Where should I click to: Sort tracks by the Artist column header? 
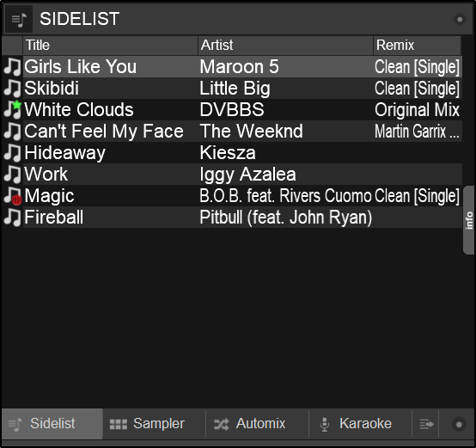(285, 46)
